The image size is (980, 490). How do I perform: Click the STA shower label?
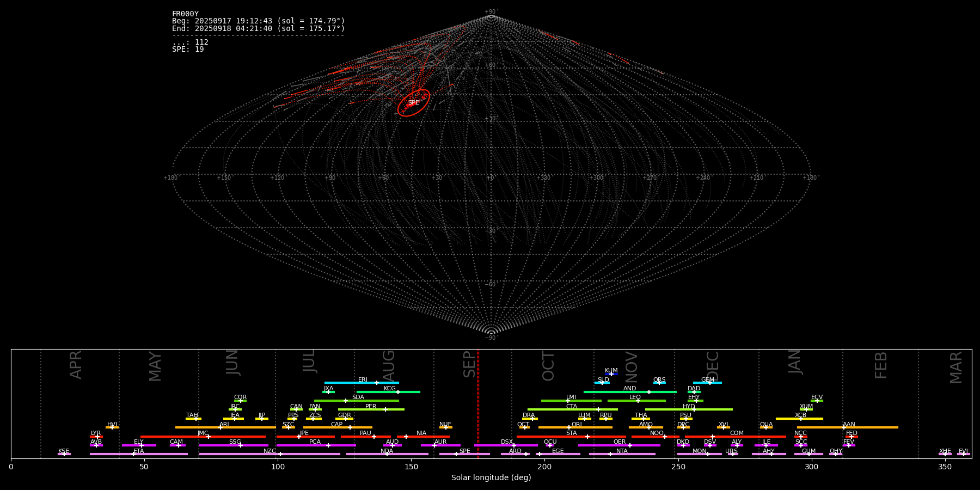point(571,433)
